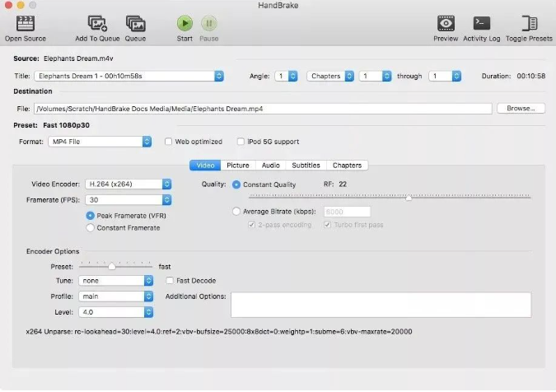Switch to the Subtitles tab

[x=306, y=166]
